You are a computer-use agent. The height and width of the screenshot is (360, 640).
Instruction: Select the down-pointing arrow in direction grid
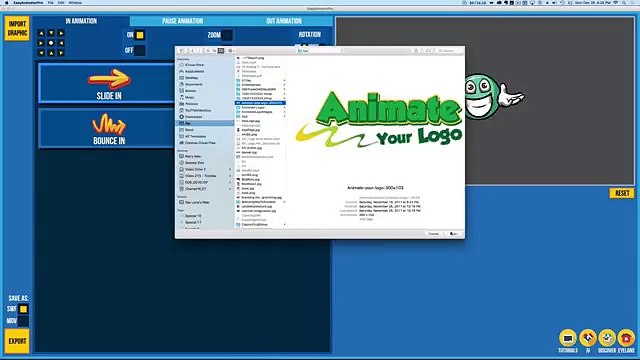[51, 33]
